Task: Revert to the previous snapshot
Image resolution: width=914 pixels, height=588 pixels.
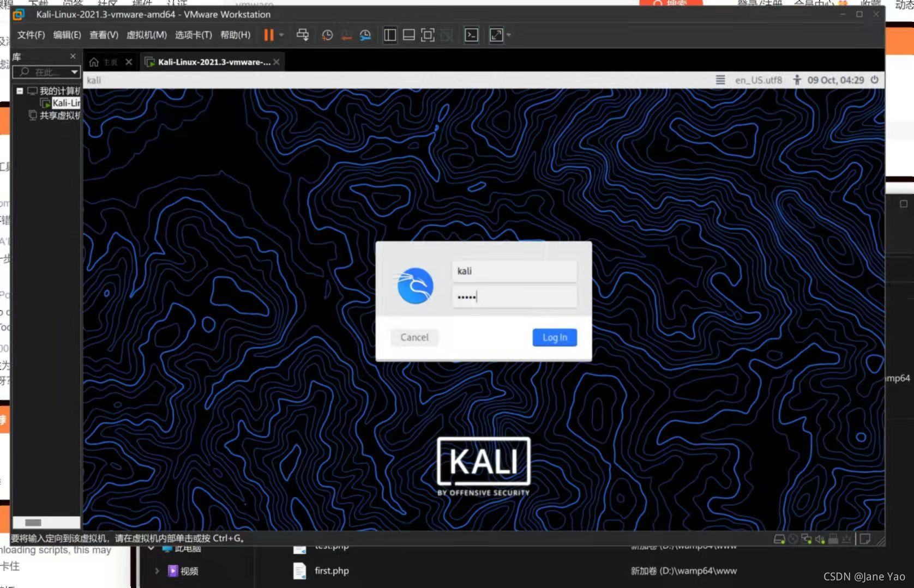Action: pos(346,35)
